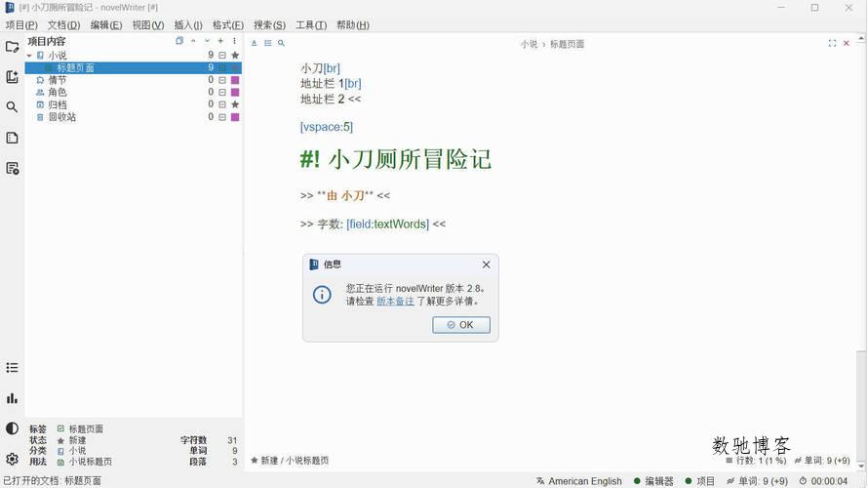Viewport: 868px width, 488px height.
Task: Collapse the 小说 tree folder
Action: 29,56
